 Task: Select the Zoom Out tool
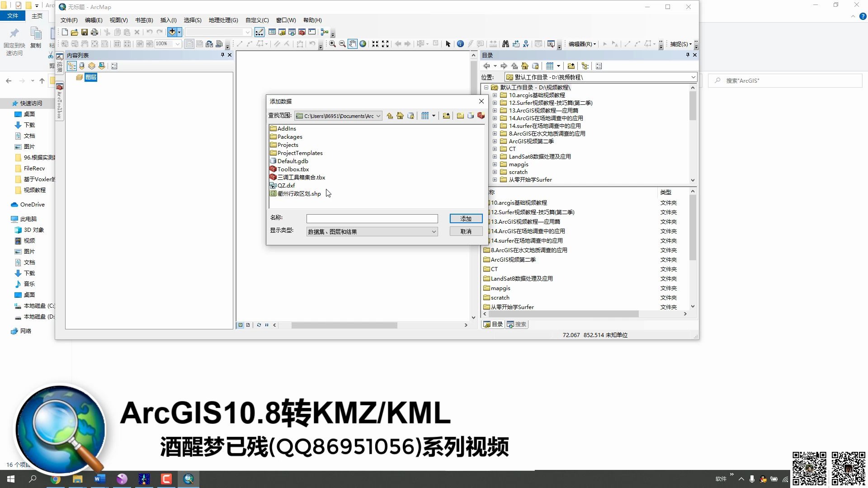coord(342,44)
